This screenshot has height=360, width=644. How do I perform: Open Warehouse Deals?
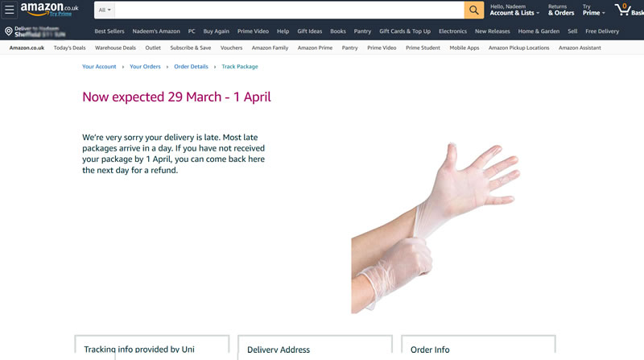[115, 48]
